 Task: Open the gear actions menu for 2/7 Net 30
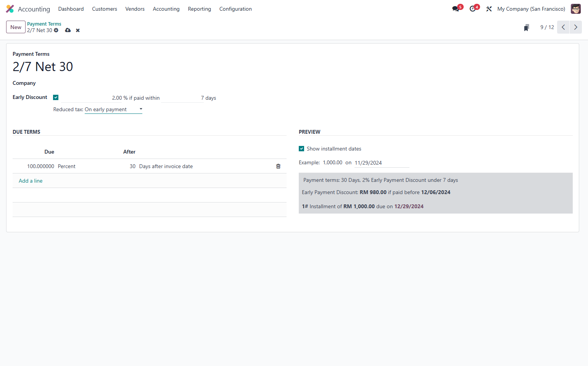(x=56, y=30)
